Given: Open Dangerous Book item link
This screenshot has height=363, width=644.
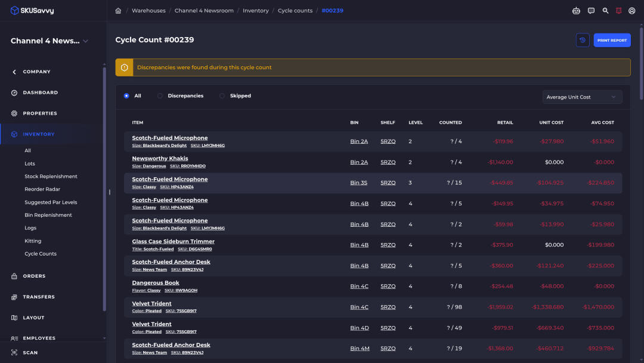Looking at the screenshot, I should pyautogui.click(x=156, y=283).
